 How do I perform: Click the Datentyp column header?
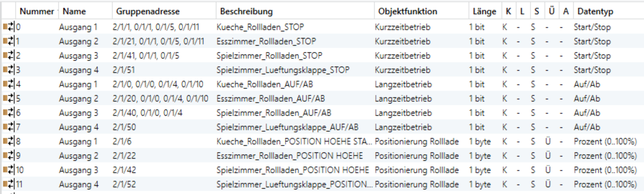(594, 11)
